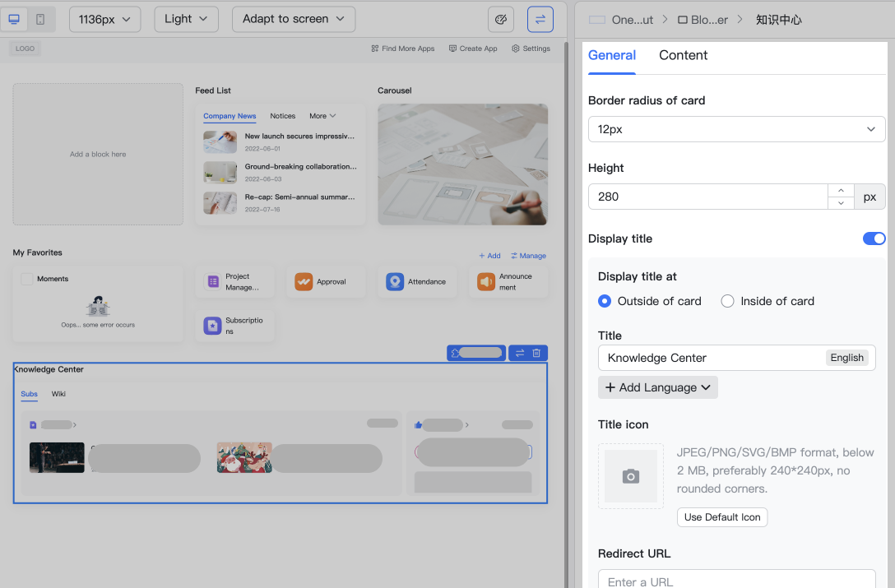This screenshot has width=895, height=588.
Task: Click the LOGO placeholder
Action: pos(26,49)
